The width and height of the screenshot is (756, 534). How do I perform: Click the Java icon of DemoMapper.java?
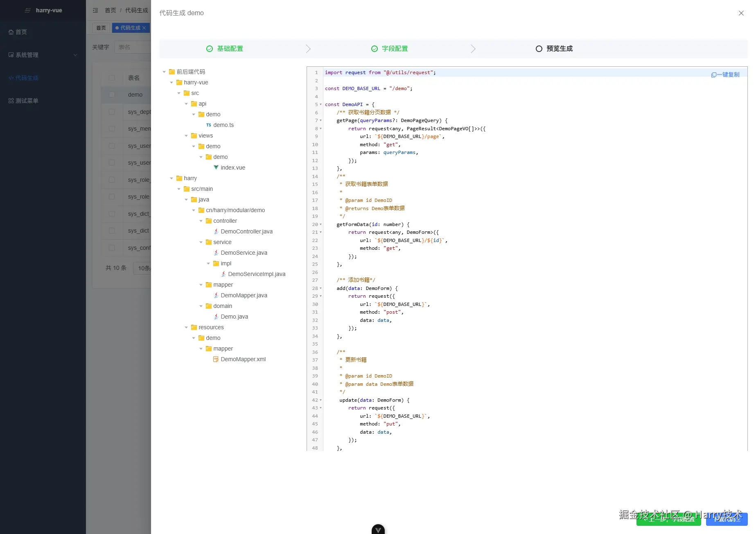pos(216,295)
